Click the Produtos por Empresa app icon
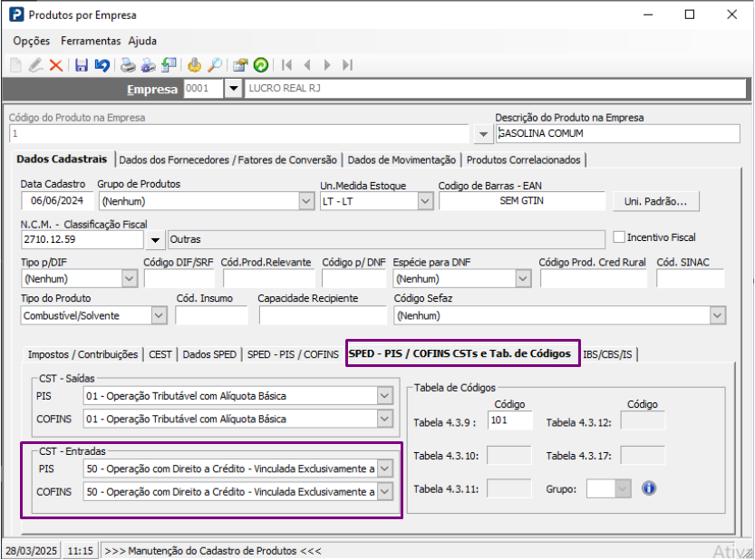The image size is (755, 560). point(16,14)
